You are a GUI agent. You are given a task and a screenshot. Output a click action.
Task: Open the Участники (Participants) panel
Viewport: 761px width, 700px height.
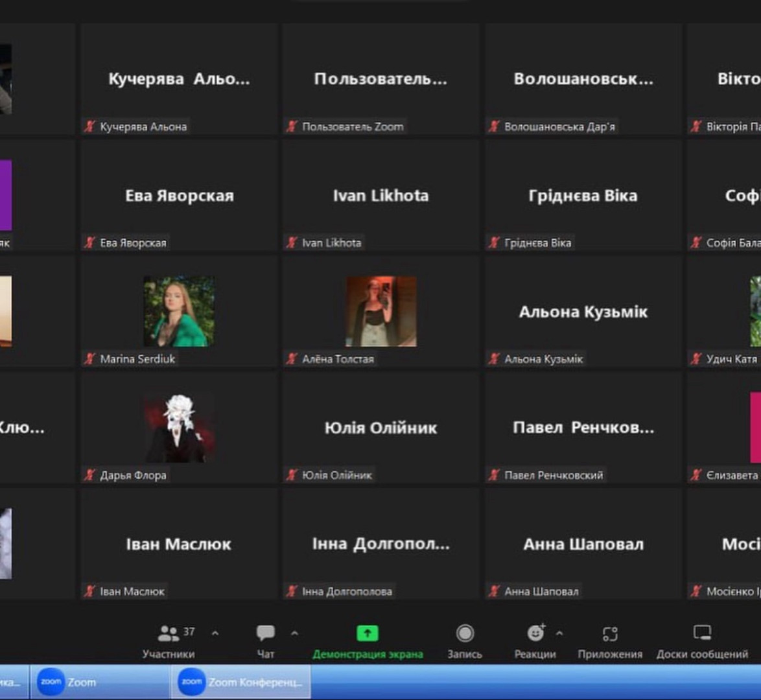click(x=169, y=633)
